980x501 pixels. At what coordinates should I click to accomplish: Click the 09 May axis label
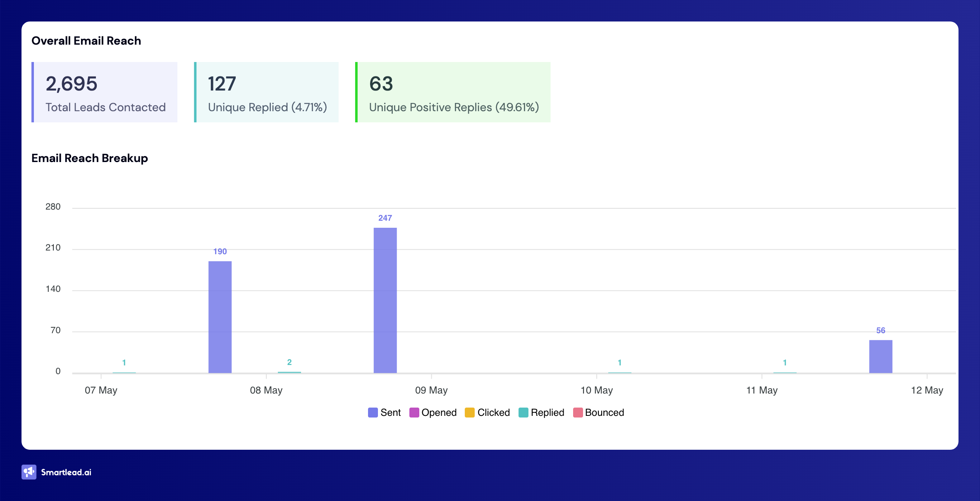pyautogui.click(x=431, y=390)
